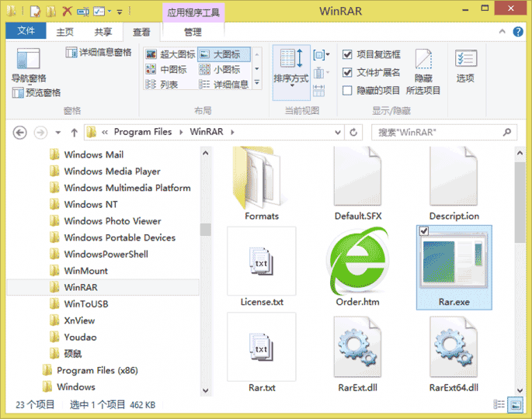Open the Navigation pane button

[29, 65]
